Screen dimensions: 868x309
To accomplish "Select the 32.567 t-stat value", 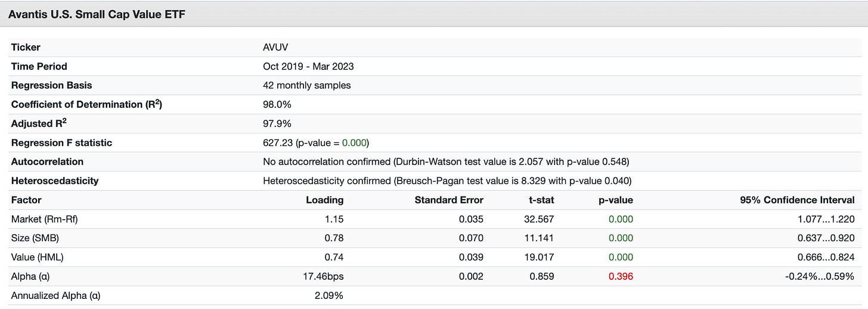I will tap(538, 219).
